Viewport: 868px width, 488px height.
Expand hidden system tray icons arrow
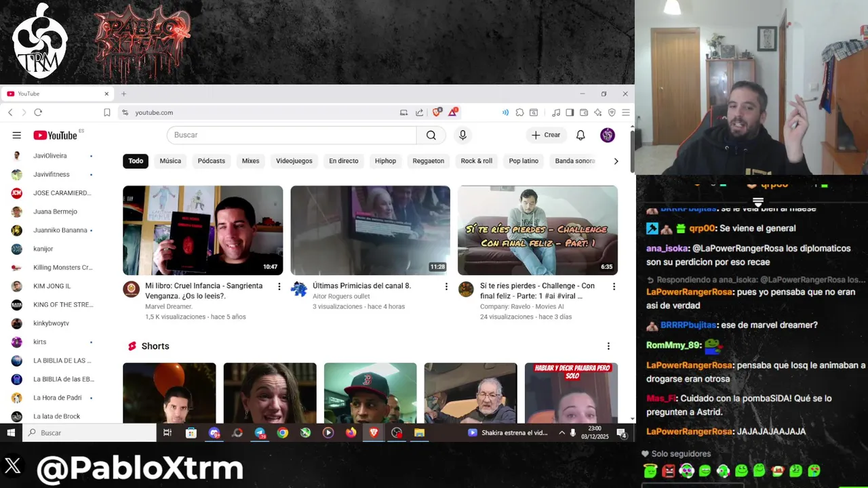click(561, 432)
